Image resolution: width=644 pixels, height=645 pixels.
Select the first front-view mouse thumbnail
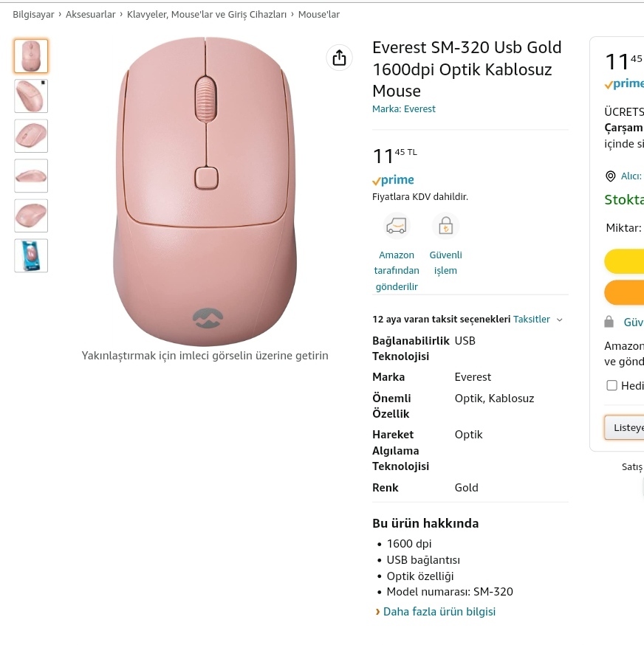(31, 56)
